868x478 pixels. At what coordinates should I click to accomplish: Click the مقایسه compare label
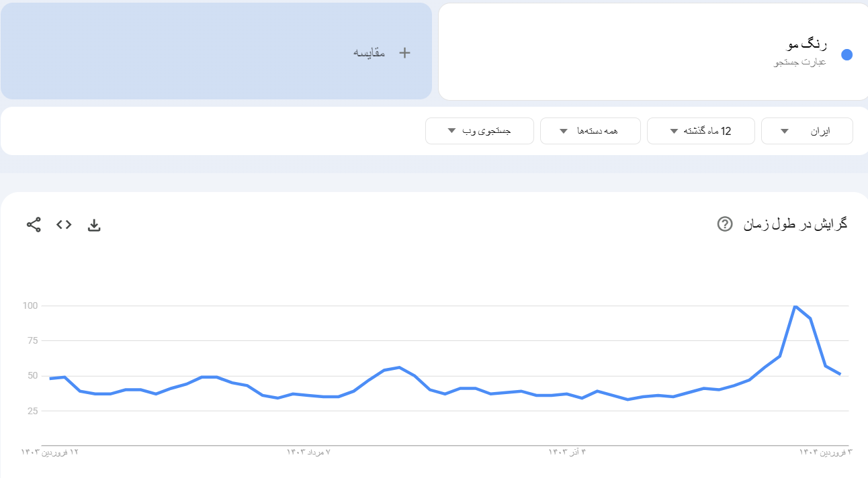(x=370, y=53)
